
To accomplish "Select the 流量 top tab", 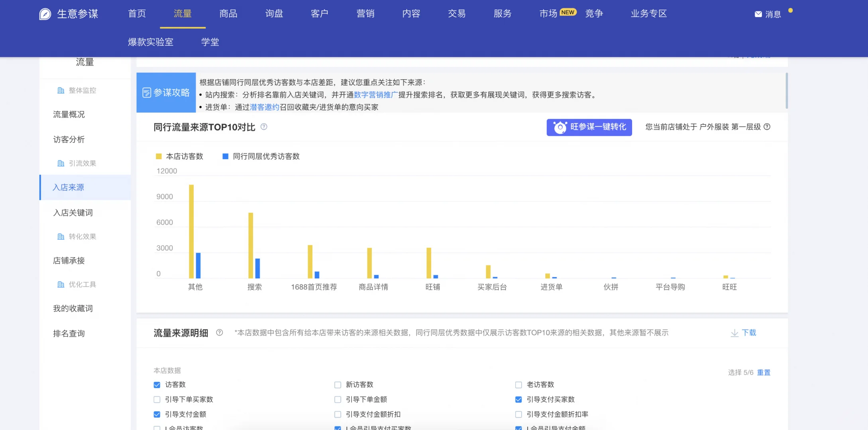I will tap(183, 14).
